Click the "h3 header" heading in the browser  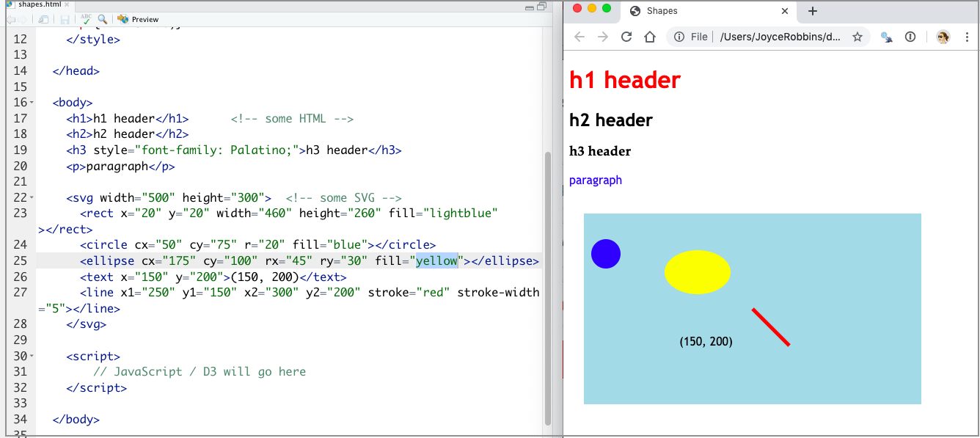coord(600,151)
